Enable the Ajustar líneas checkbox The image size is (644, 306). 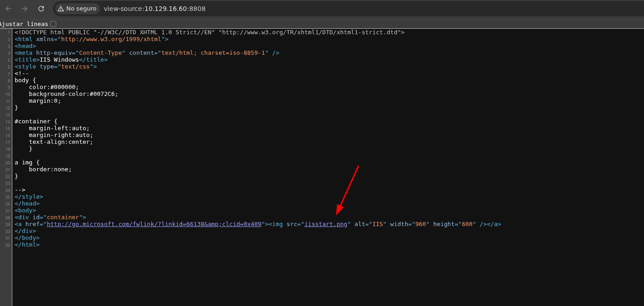(53, 24)
